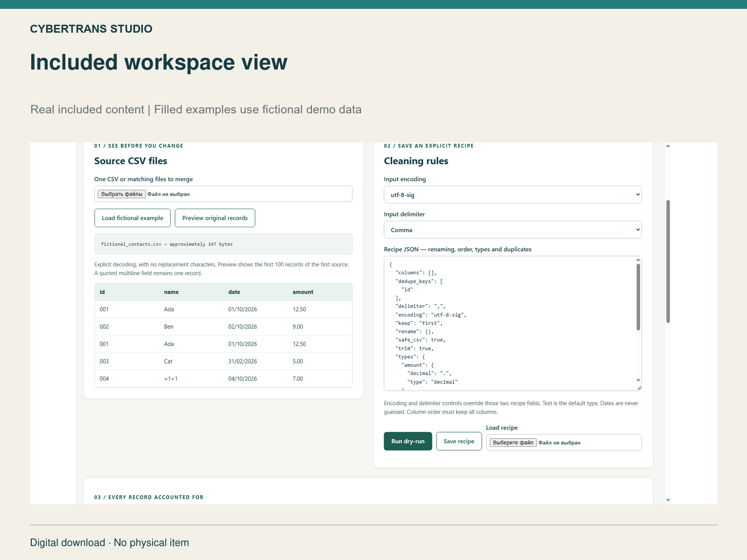
Task: Run the dry-run
Action: [408, 441]
